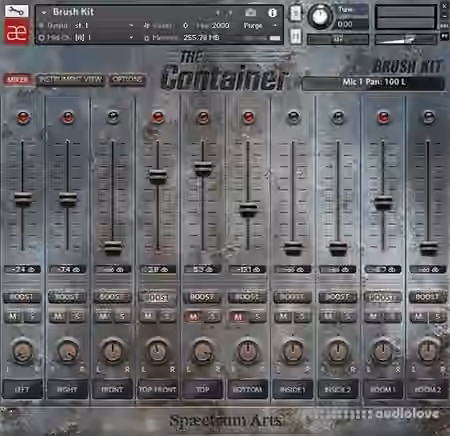
Task: Toggle the FRONT channel power LED
Action: click(x=113, y=117)
